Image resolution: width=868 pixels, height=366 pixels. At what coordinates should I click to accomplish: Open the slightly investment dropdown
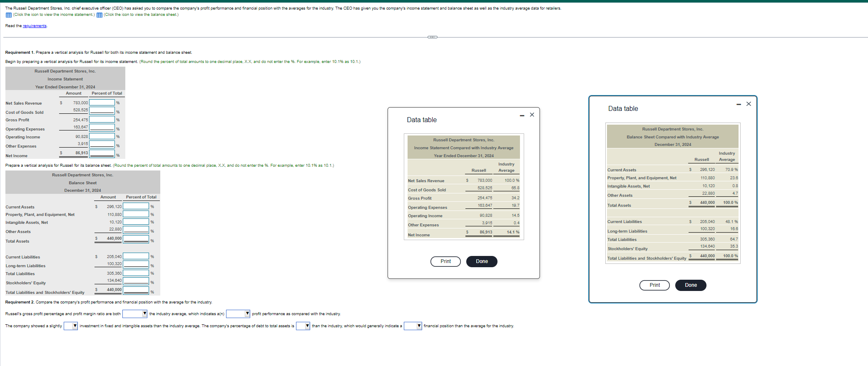(x=71, y=326)
